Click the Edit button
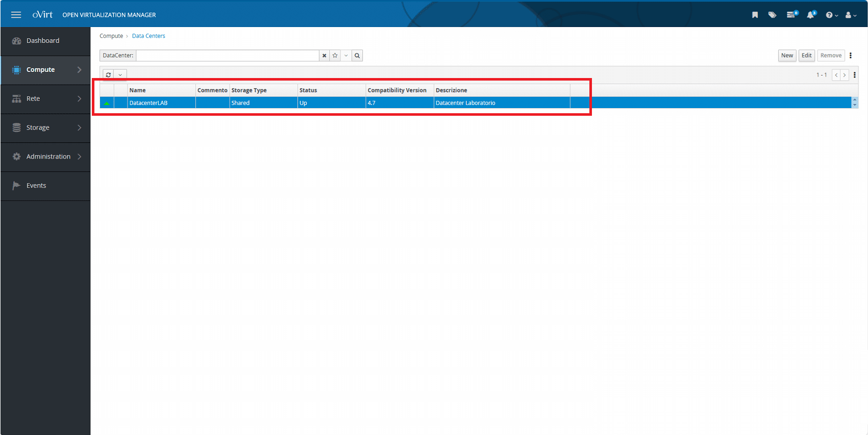Image resolution: width=868 pixels, height=435 pixels. pyautogui.click(x=806, y=56)
